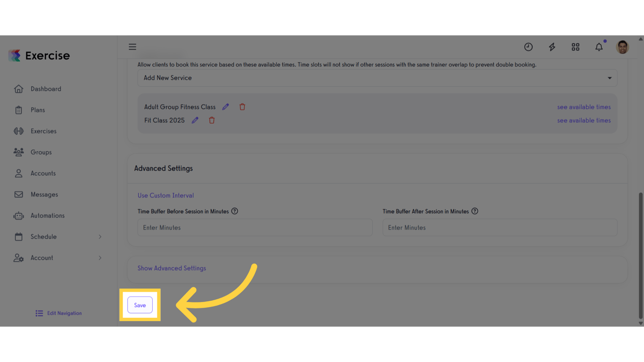Click the Use Custom Interval link
Image resolution: width=644 pixels, height=362 pixels.
[165, 195]
